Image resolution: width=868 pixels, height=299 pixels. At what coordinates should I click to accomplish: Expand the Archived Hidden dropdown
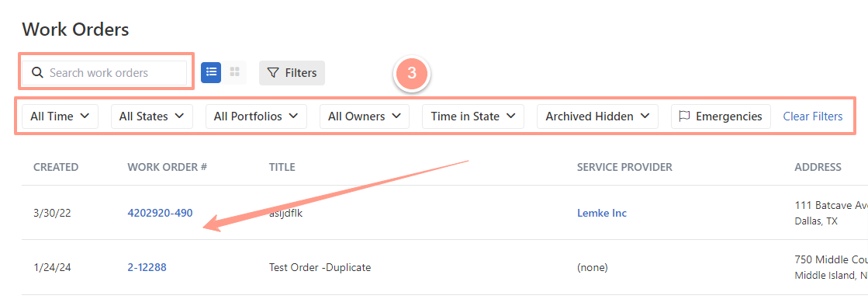pyautogui.click(x=597, y=116)
